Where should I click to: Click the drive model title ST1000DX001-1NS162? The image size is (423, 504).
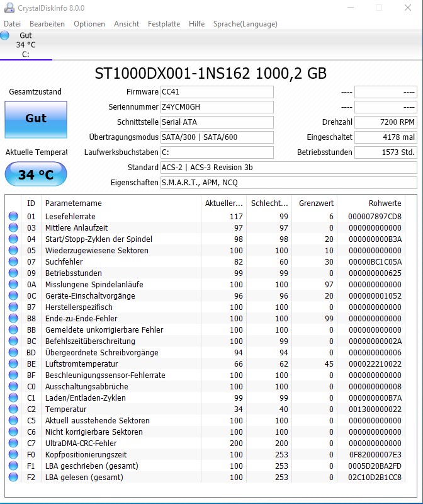coord(172,74)
